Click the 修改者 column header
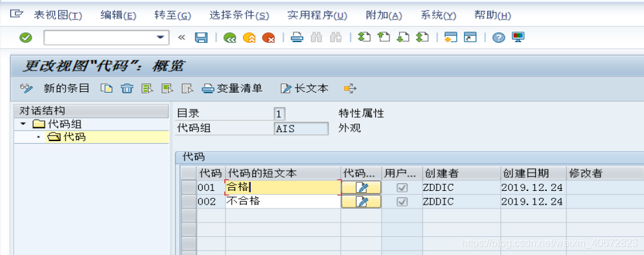The height and width of the screenshot is (255, 644). click(x=605, y=173)
